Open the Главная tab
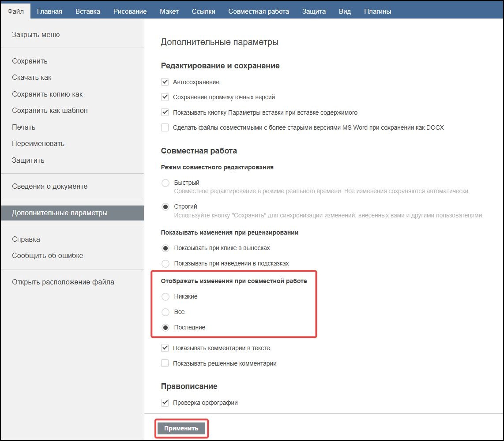The height and width of the screenshot is (441, 504). click(x=49, y=11)
